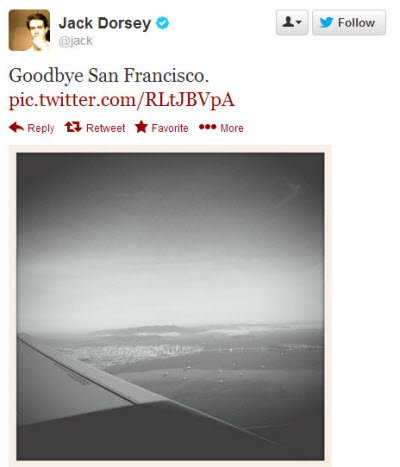Click the three-dot More icon
The image size is (400, 467).
pos(207,127)
